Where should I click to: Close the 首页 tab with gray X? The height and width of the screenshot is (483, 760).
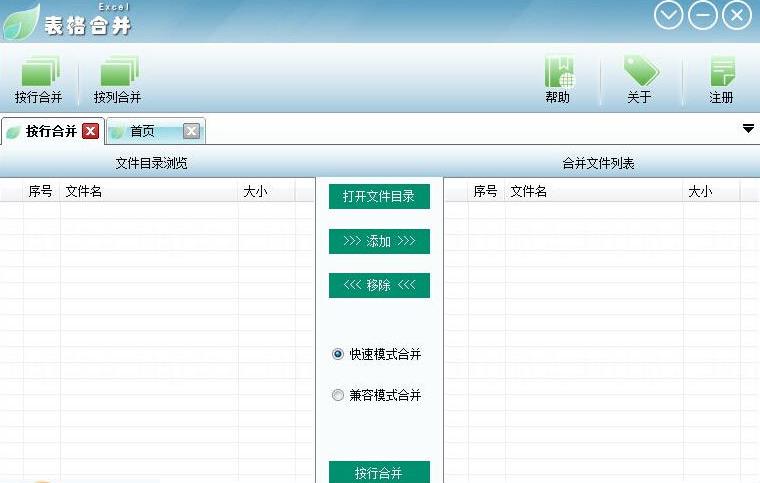pyautogui.click(x=191, y=131)
